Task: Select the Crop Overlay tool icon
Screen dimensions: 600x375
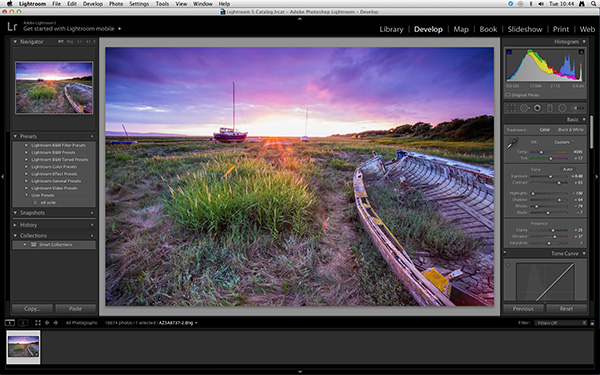Action: [511, 108]
